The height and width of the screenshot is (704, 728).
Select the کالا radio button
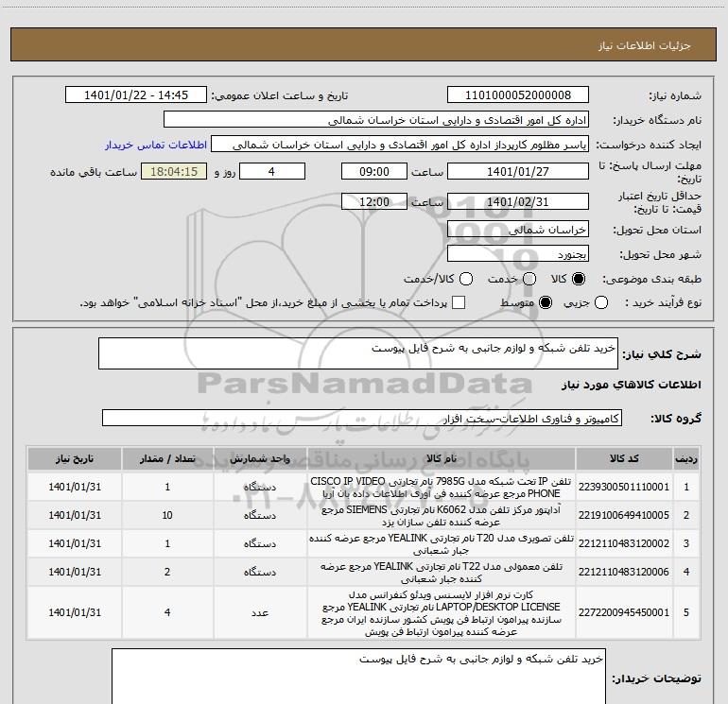pyautogui.click(x=579, y=279)
